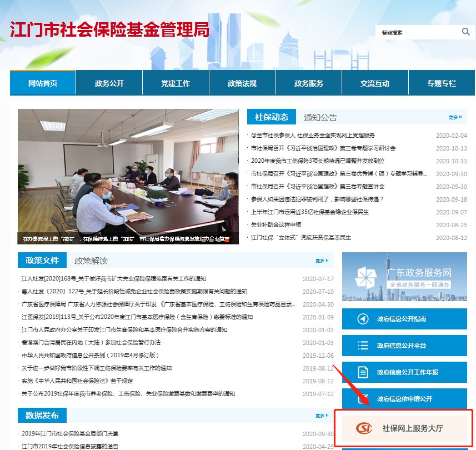476x450 pixels.
Task: Open the meeting room news slide photo
Action: pyautogui.click(x=128, y=177)
